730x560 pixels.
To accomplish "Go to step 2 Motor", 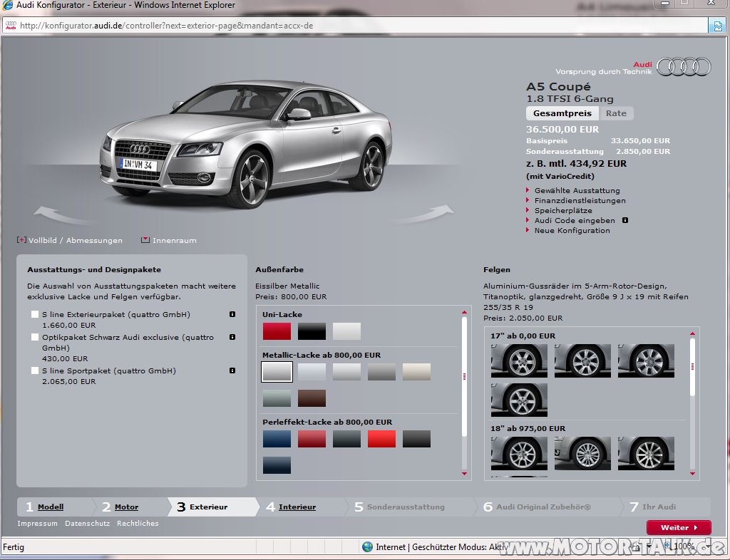I will point(127,507).
